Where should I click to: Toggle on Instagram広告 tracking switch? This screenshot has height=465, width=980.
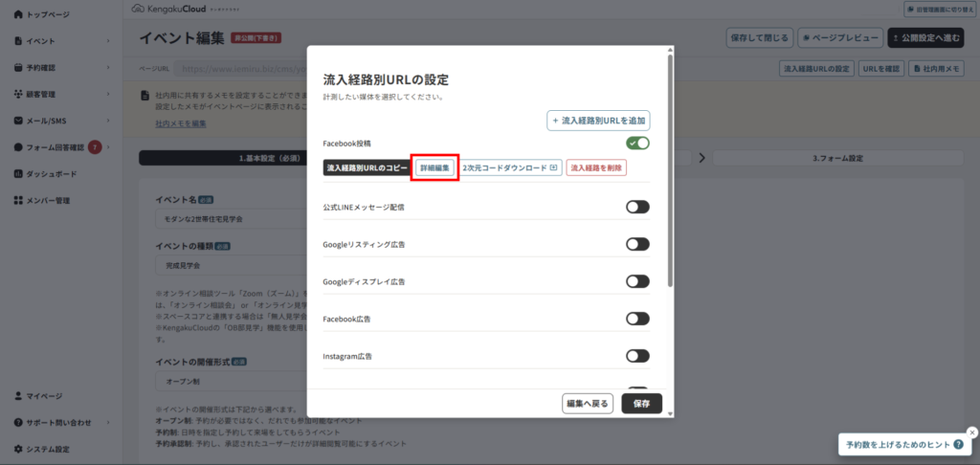[637, 356]
